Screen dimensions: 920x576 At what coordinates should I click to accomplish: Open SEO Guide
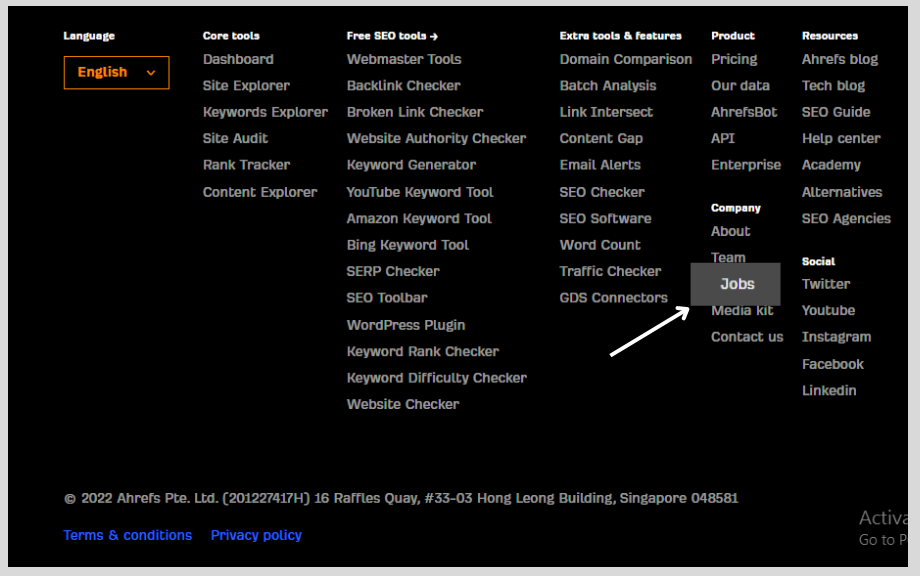point(836,112)
